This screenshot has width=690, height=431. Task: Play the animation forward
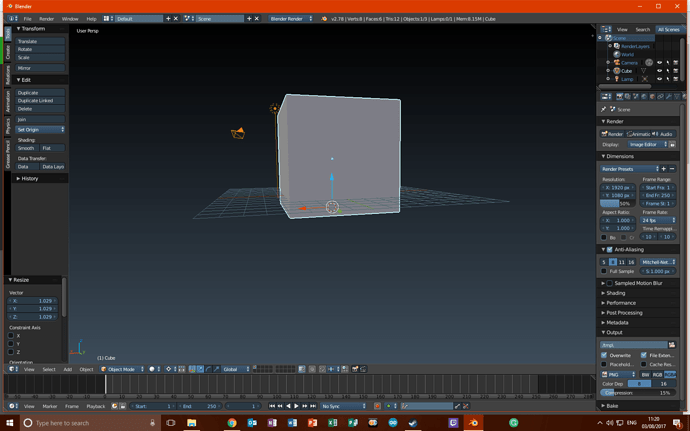click(297, 406)
